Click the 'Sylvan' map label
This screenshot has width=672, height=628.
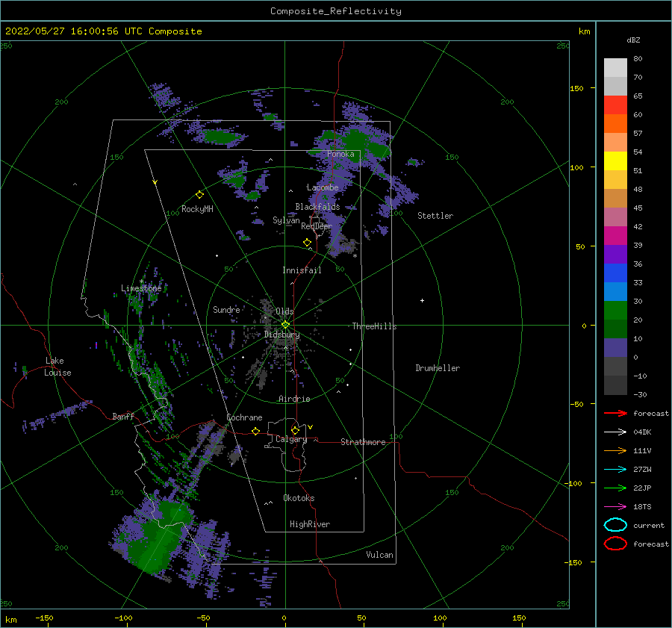286,220
